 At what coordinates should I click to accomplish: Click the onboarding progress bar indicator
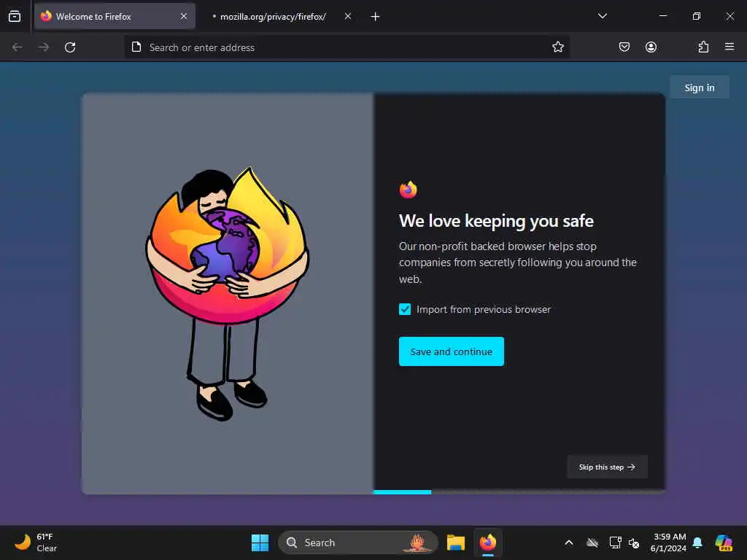click(x=402, y=492)
